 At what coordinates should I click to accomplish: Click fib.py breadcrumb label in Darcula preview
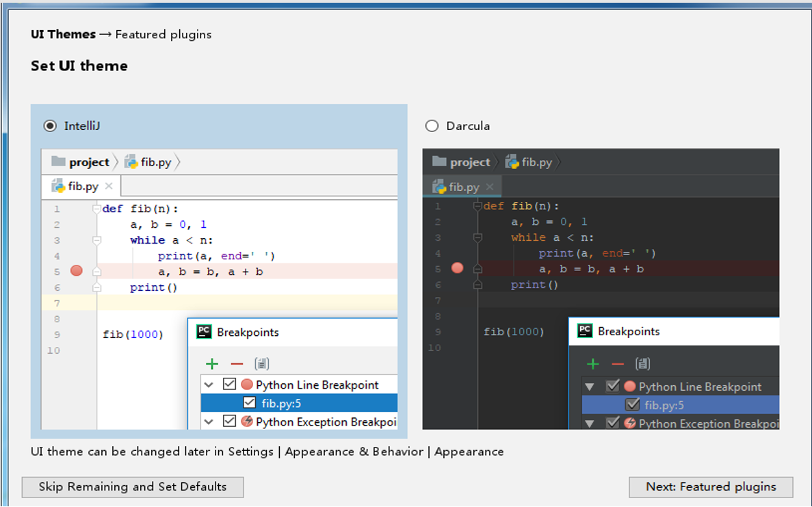pyautogui.click(x=537, y=162)
